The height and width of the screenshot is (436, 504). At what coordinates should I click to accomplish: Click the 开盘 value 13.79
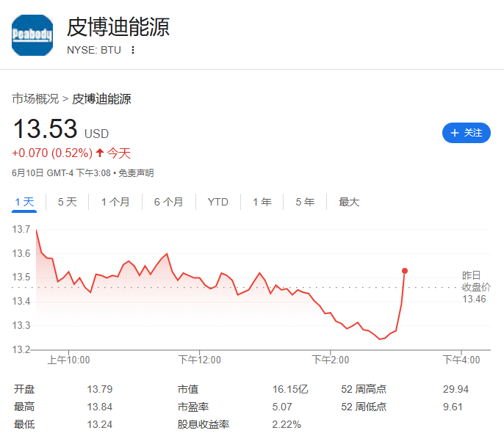click(x=100, y=389)
